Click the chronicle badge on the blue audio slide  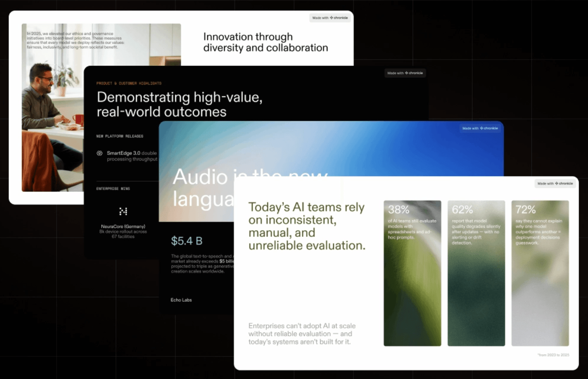[480, 128]
